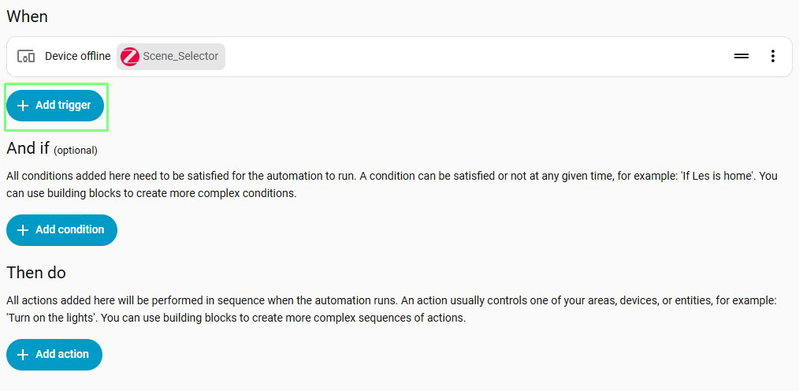Click the And if section heading
Screen dimensions: 799x391
coord(28,148)
